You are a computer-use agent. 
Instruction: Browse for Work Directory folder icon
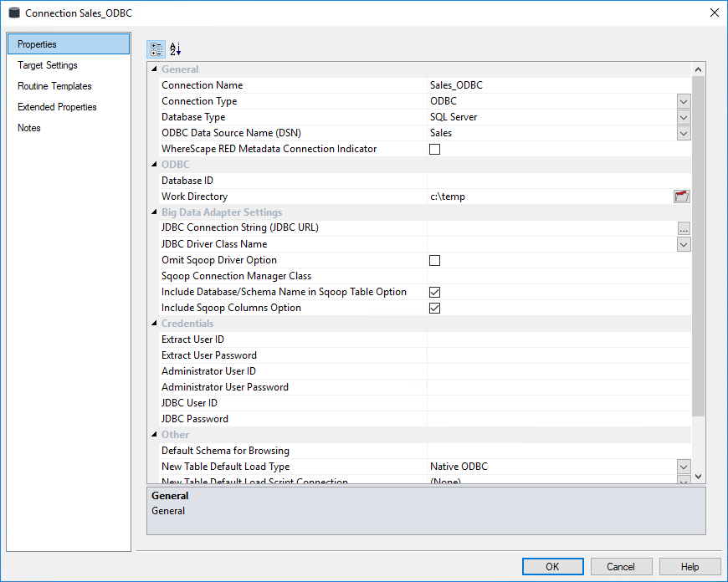(682, 197)
